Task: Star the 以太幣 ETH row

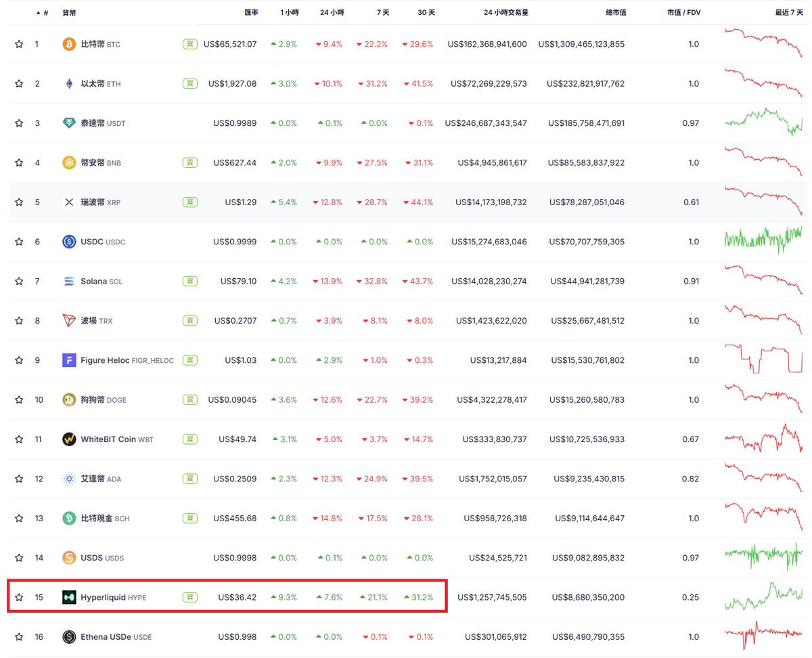Action: [x=19, y=84]
